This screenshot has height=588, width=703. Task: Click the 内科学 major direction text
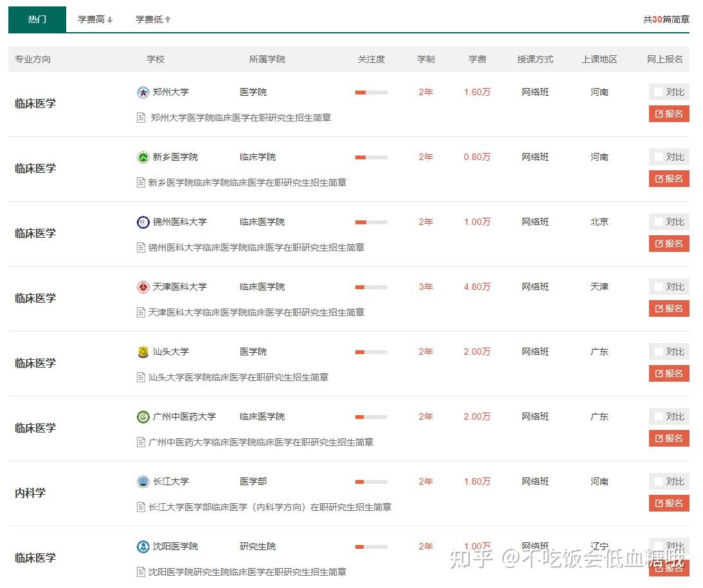pos(30,493)
